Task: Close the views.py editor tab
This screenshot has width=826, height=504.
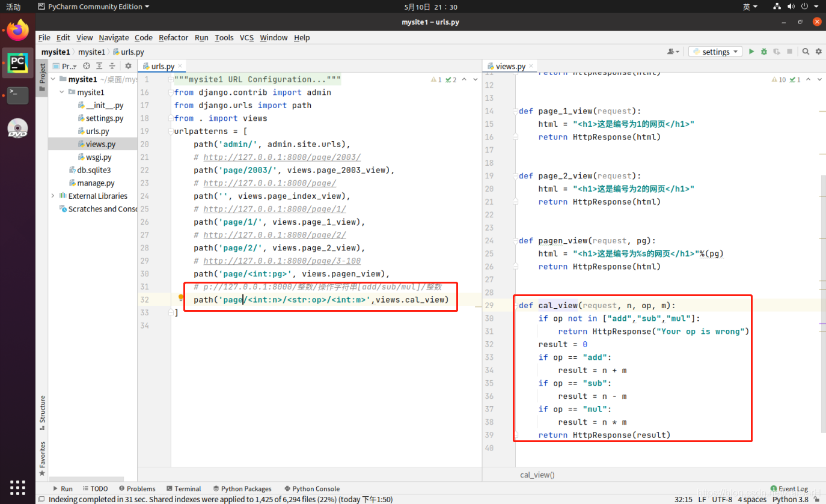Action: (x=531, y=67)
